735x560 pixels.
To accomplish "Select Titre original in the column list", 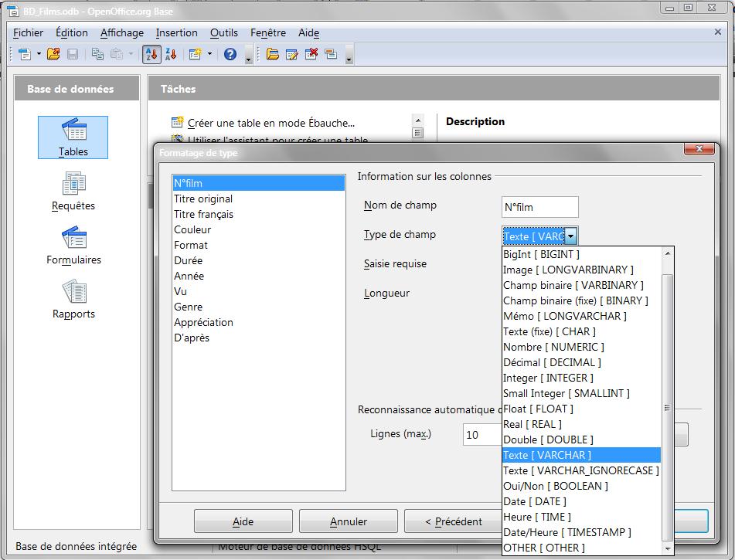I will [258, 199].
